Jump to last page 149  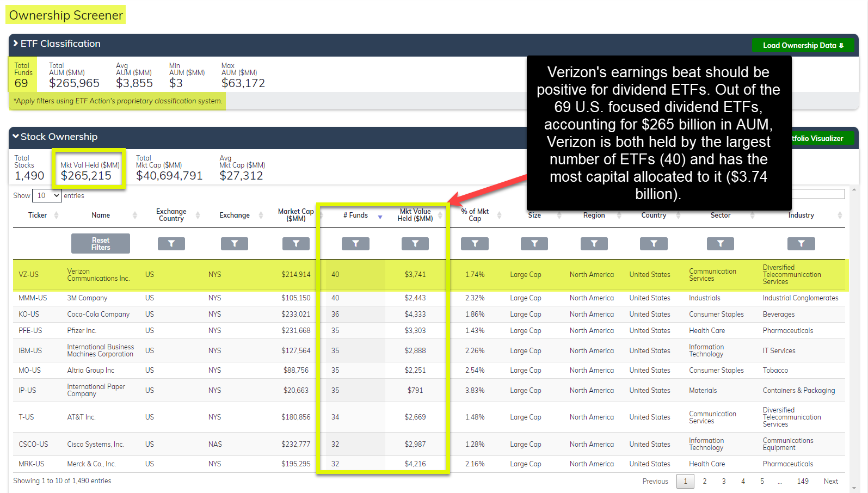(x=803, y=482)
